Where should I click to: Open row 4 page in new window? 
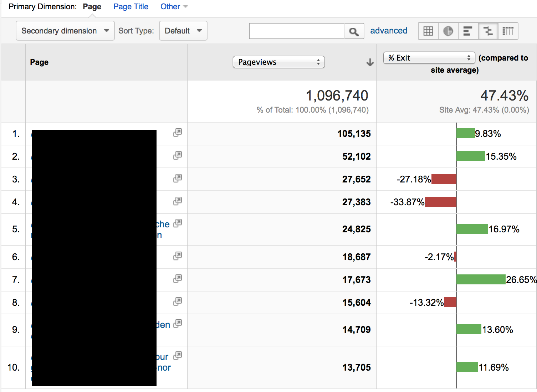pyautogui.click(x=178, y=201)
